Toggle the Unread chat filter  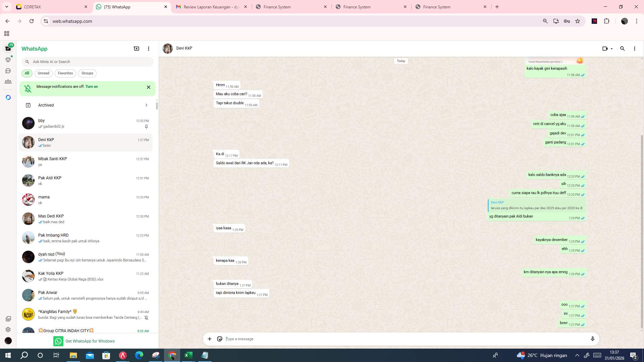click(x=43, y=73)
